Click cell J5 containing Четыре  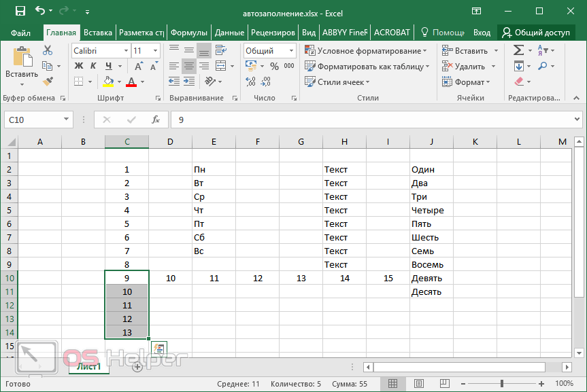click(431, 211)
